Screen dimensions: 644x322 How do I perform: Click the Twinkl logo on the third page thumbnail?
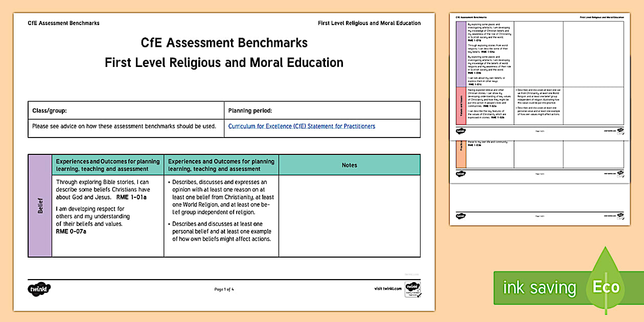tap(461, 174)
